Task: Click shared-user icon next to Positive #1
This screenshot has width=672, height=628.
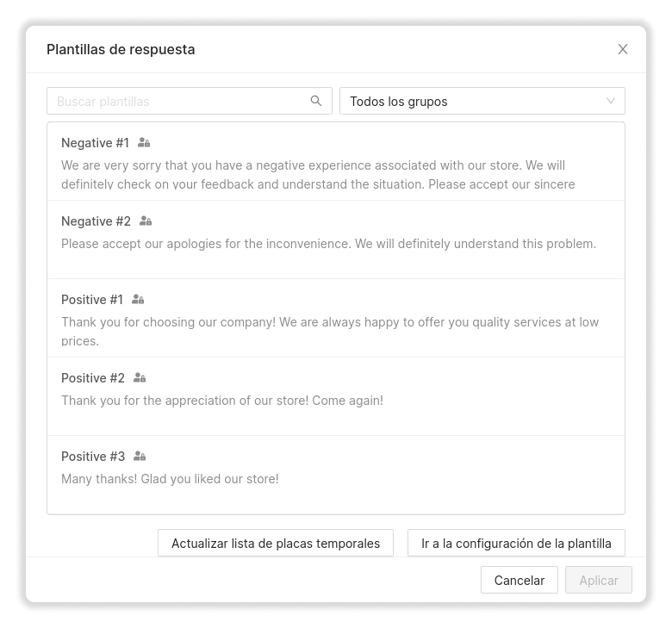Action: (x=138, y=300)
